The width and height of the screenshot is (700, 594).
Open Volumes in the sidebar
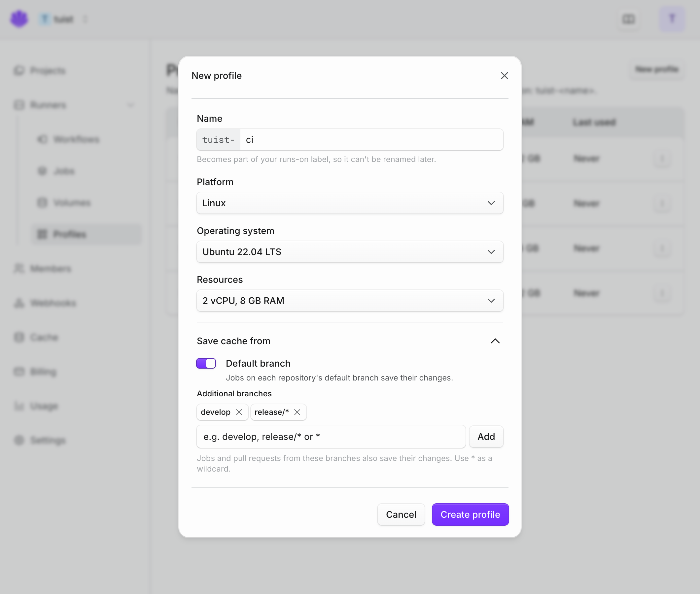(64, 203)
